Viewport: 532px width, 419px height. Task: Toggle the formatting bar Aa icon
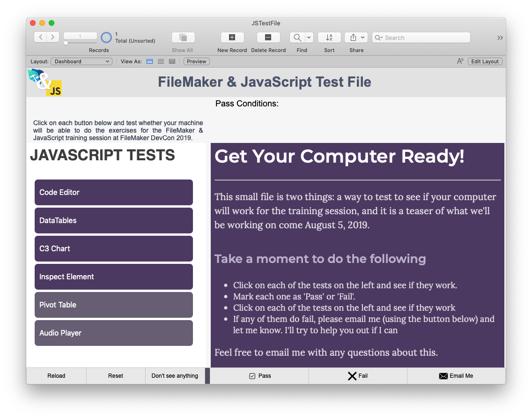(460, 61)
